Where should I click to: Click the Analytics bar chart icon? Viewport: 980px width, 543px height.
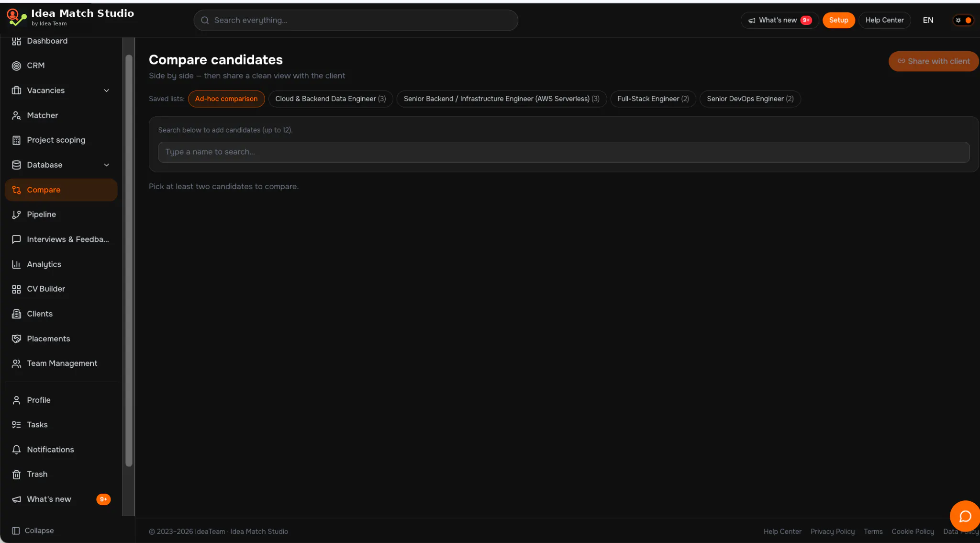[x=16, y=264]
